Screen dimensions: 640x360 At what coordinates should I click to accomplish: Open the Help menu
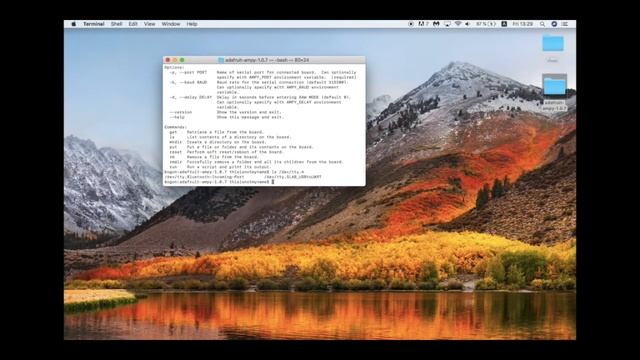[x=192, y=24]
